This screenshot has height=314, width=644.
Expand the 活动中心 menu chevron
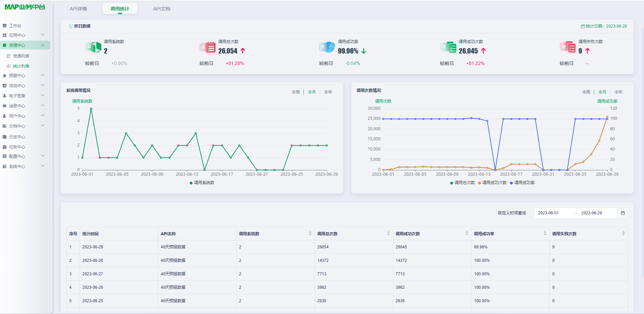click(43, 85)
